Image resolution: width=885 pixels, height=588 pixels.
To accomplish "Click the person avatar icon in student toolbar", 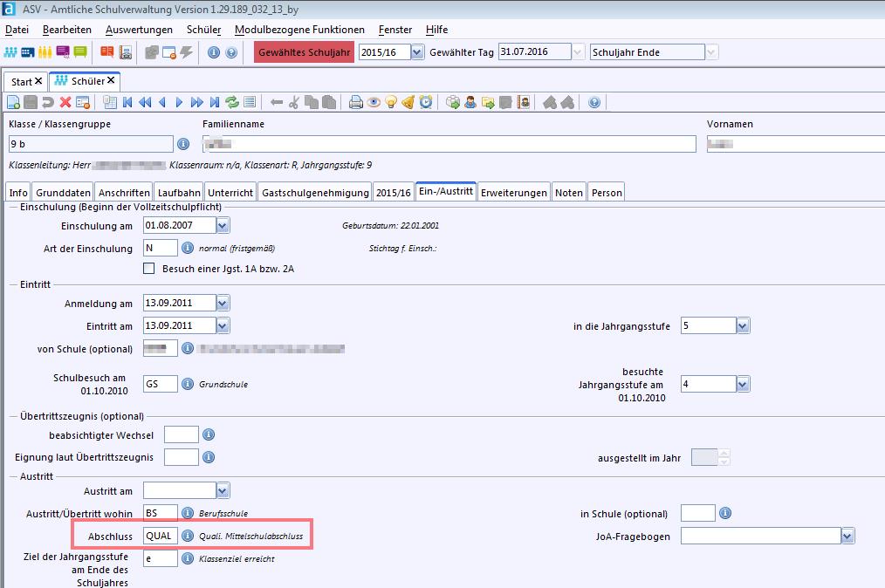I will 470,102.
